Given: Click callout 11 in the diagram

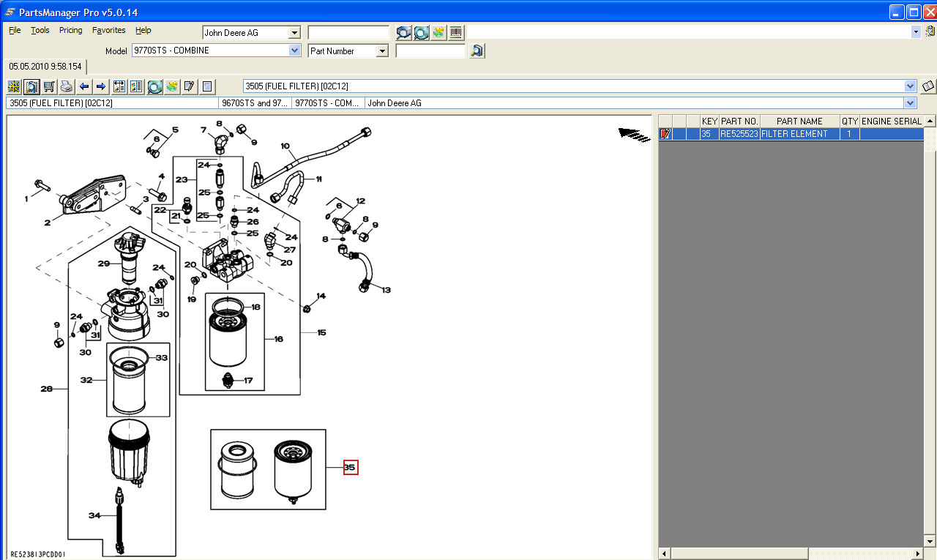Looking at the screenshot, I should coord(319,179).
